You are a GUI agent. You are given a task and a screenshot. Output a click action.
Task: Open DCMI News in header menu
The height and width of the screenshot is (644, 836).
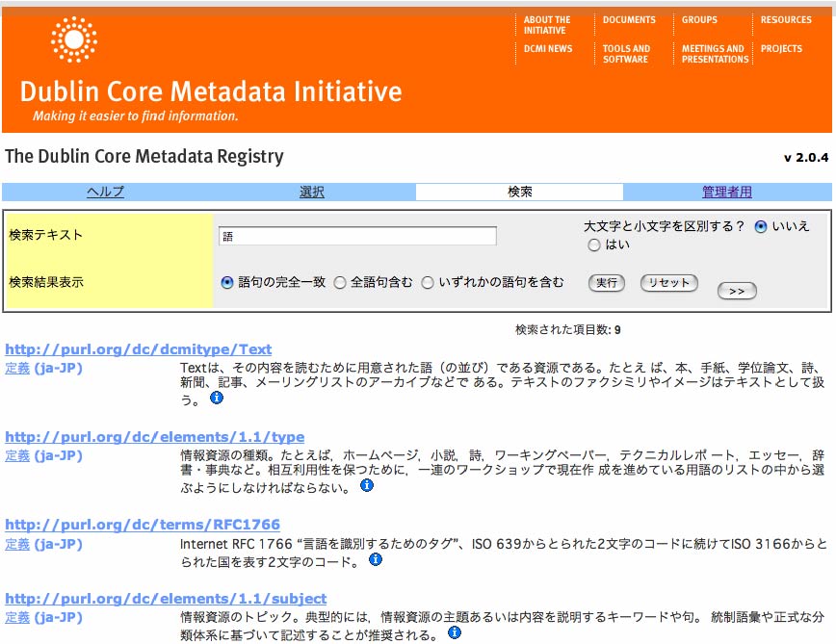(548, 49)
